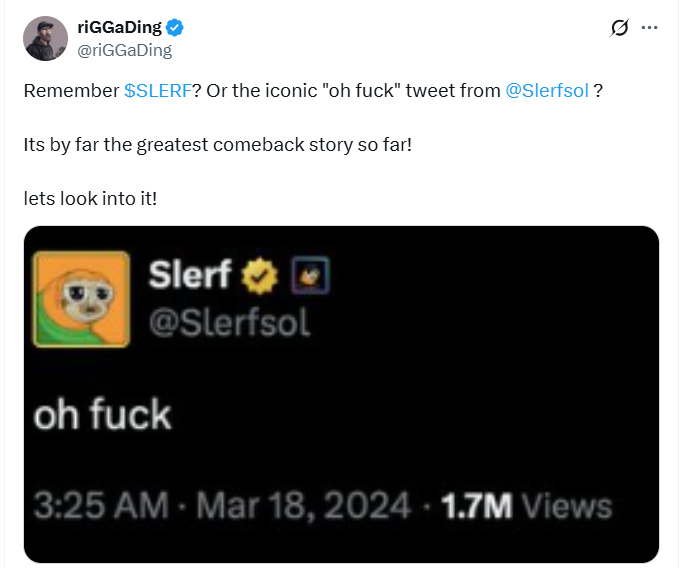Open riGGaDing's profile avatar

(x=45, y=38)
